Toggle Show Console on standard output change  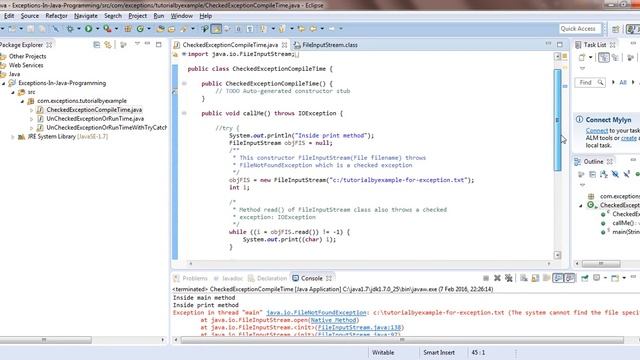pyautogui.click(x=558, y=278)
